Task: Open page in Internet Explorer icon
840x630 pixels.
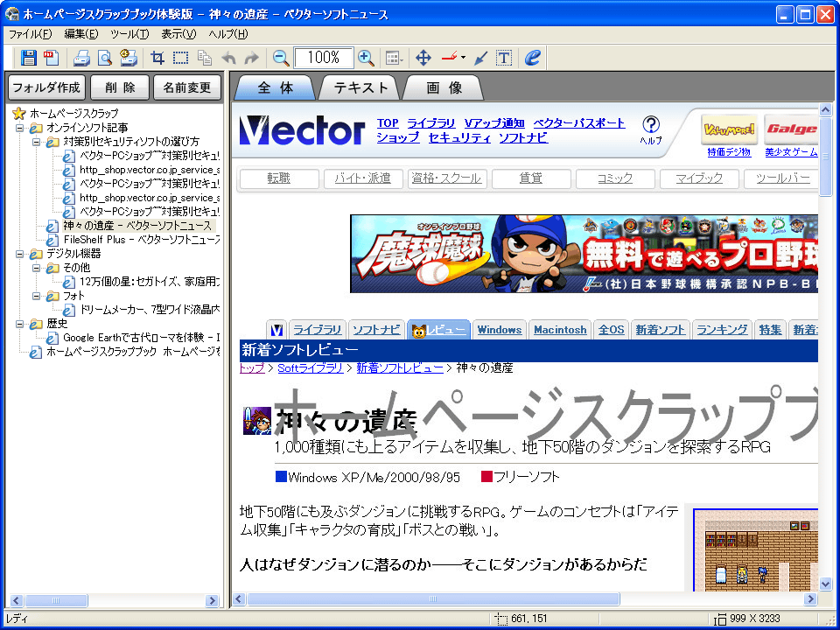Action: [x=532, y=58]
